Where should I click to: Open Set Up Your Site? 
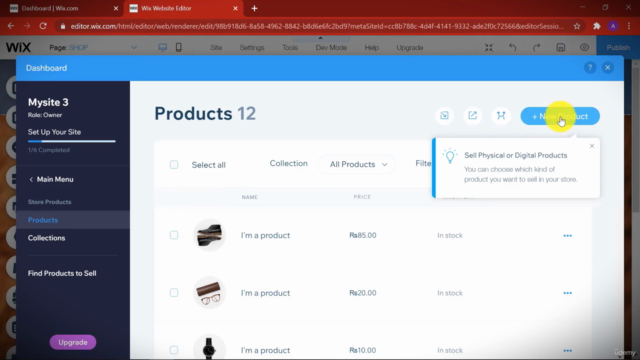(x=54, y=132)
